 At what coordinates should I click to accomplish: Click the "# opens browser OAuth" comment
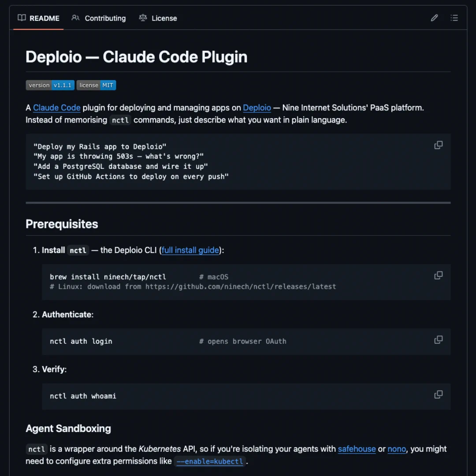[x=242, y=341]
